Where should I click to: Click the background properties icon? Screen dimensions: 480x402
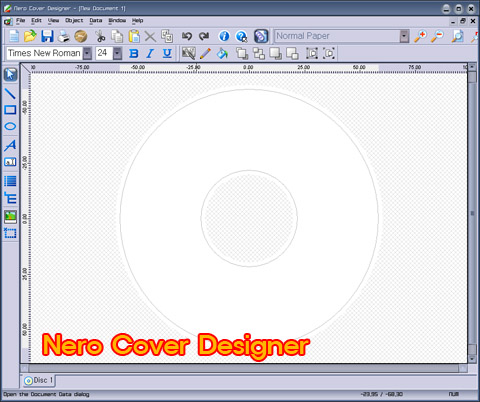click(x=188, y=53)
